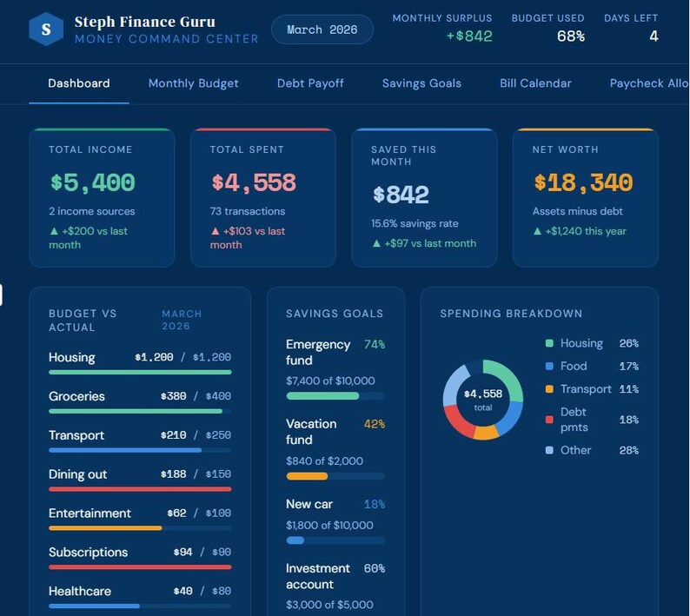Click the Budget Used 68% value

coord(571,36)
